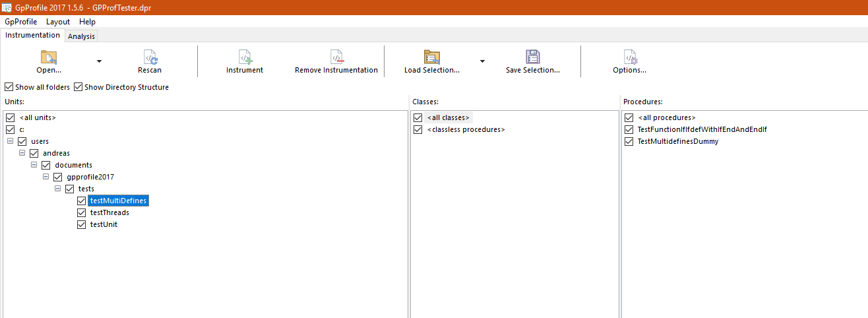Uncheck the users folder checkbox
868x318 pixels.
click(x=22, y=141)
